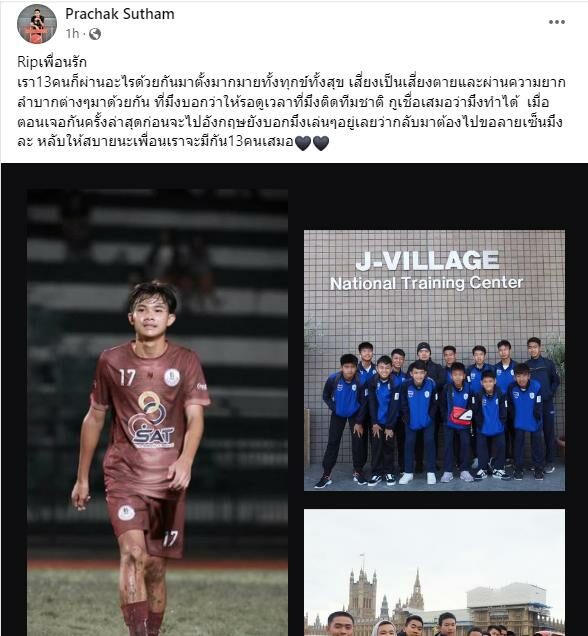The height and width of the screenshot is (636, 588).
Task: Open the post's 1h timestamp link
Action: 72,34
